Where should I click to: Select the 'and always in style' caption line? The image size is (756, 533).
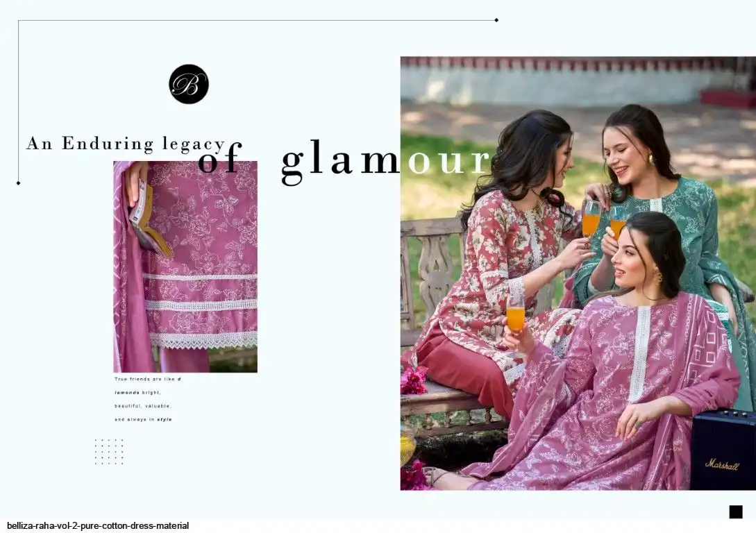(x=143, y=420)
